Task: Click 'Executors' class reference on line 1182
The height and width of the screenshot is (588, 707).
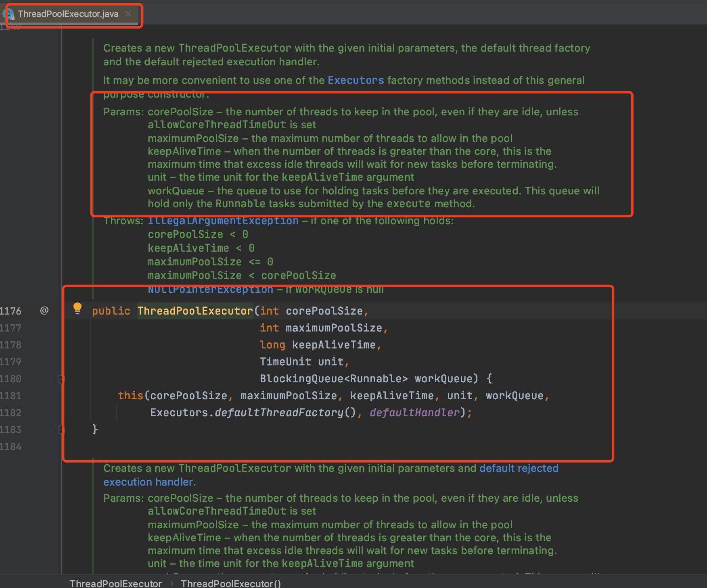Action: pos(179,413)
